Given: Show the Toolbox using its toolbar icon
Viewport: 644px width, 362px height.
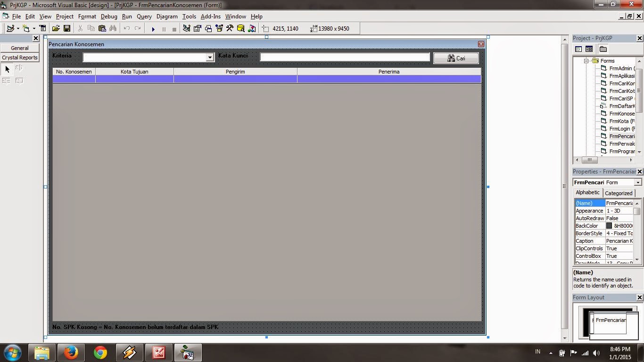Looking at the screenshot, I should coord(230,28).
